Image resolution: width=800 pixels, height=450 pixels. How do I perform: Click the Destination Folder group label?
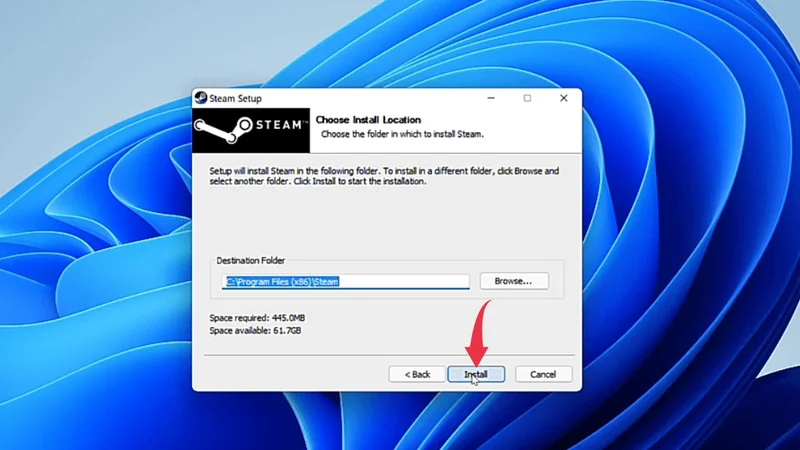point(250,260)
